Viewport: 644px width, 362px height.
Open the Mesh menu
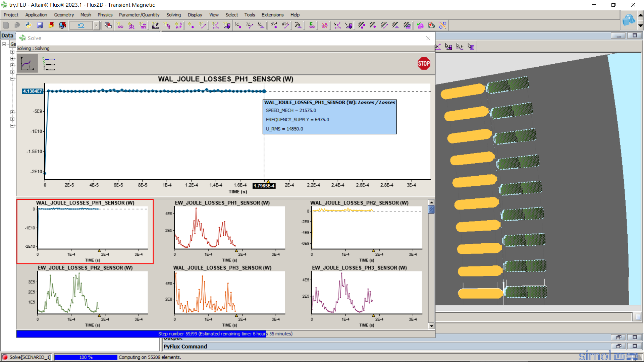pos(86,15)
